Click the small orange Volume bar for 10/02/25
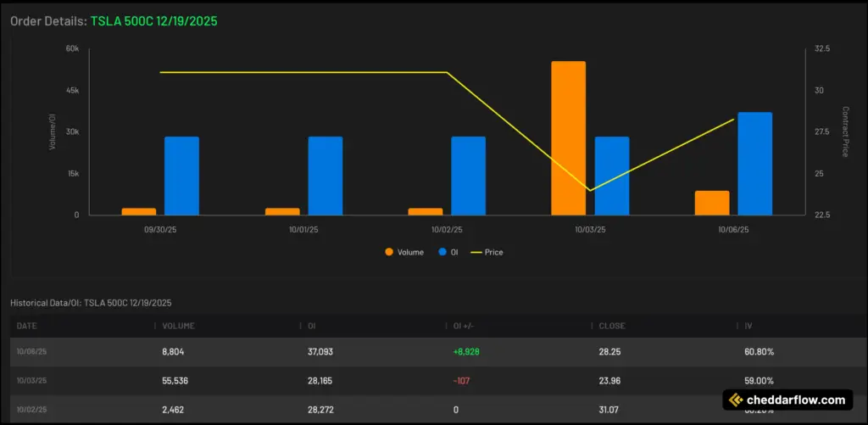The width and height of the screenshot is (868, 425). [426, 212]
